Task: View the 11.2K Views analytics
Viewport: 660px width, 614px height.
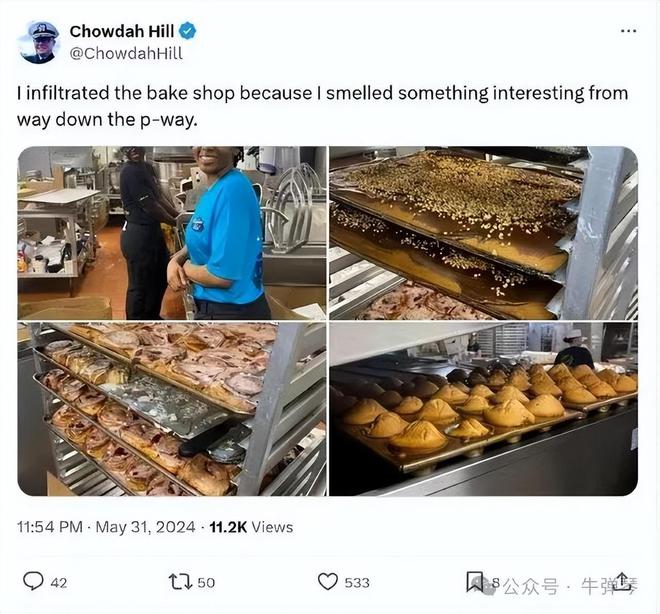Action: [x=250, y=526]
